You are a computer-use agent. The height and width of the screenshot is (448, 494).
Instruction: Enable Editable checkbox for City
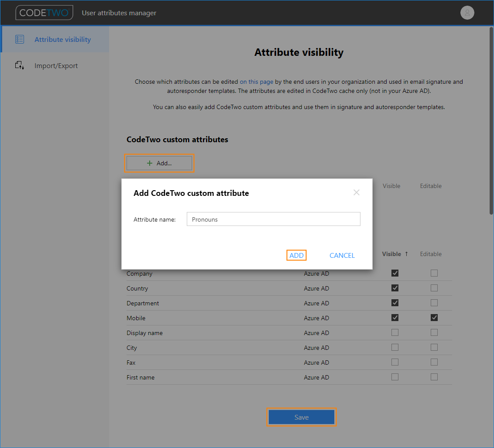[434, 347]
